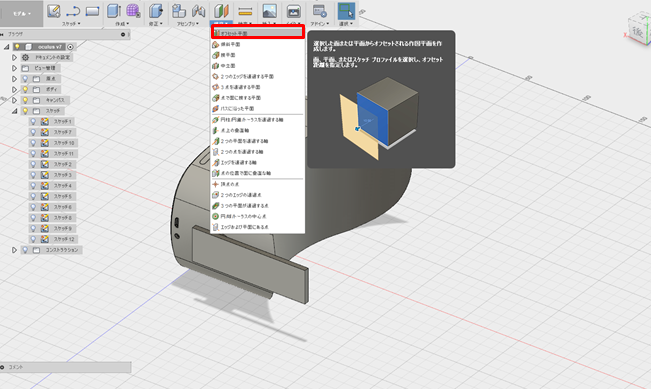This screenshot has width=651, height=389.
Task: Click the Select tool icon
Action: 346,11
